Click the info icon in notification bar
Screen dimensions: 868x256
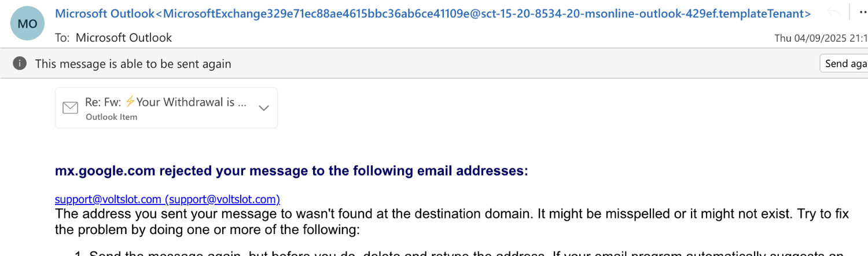[20, 63]
